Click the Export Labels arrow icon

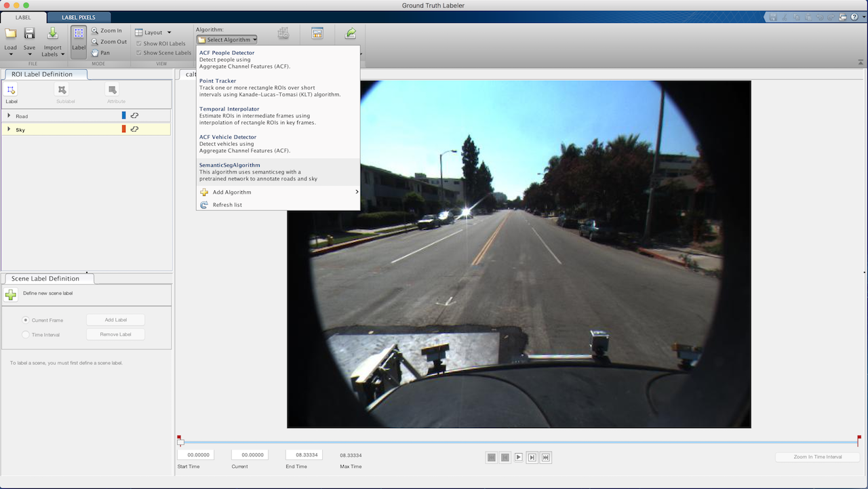351,33
